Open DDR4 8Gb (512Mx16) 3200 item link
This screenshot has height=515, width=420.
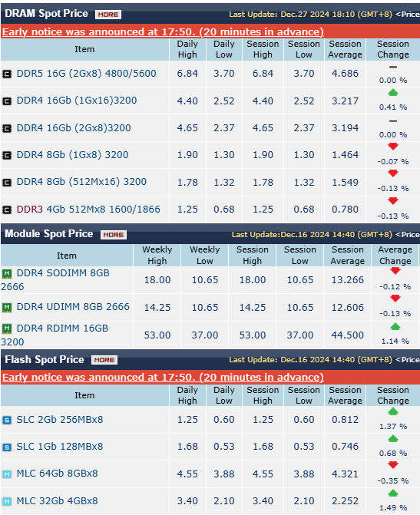point(81,182)
